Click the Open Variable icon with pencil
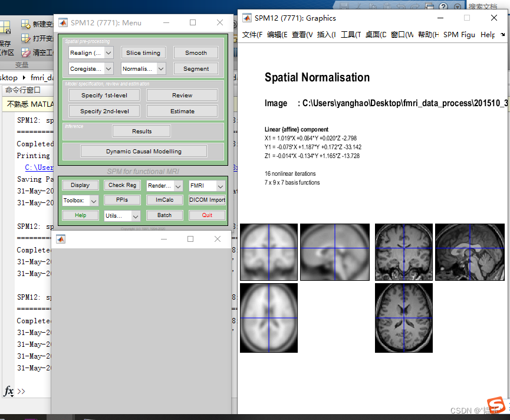 pyautogui.click(x=25, y=38)
